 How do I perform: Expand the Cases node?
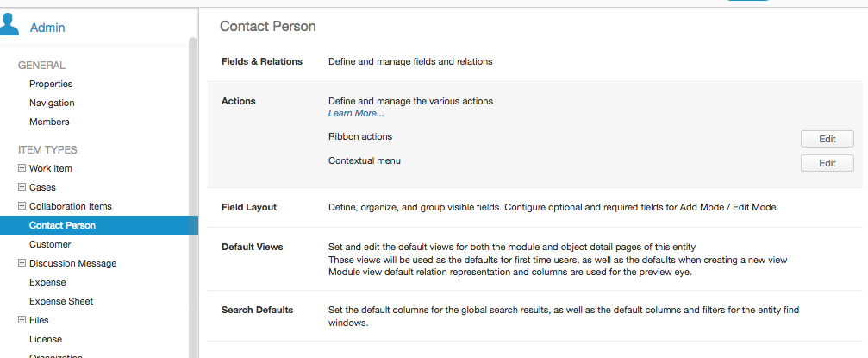pos(22,186)
